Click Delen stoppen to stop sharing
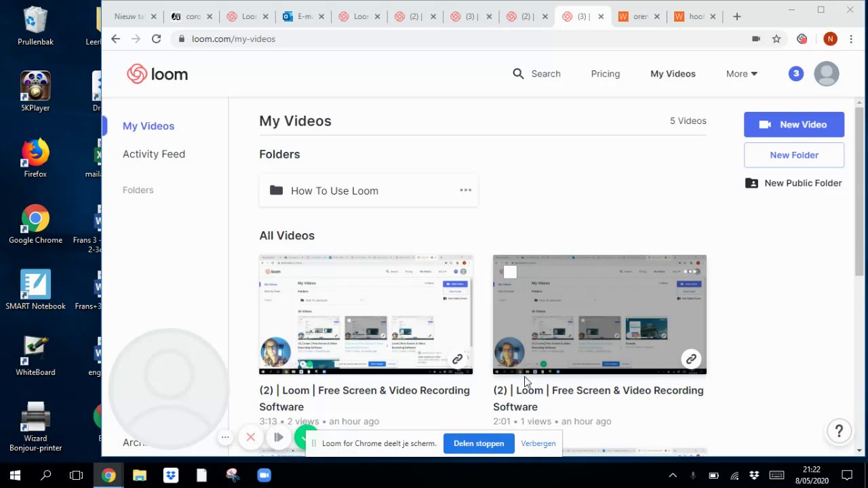This screenshot has height=488, width=868. click(x=479, y=443)
